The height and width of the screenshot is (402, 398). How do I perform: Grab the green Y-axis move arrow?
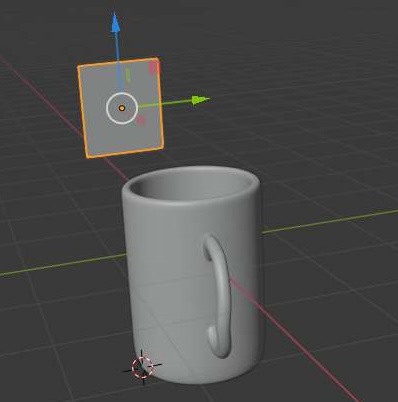201,100
